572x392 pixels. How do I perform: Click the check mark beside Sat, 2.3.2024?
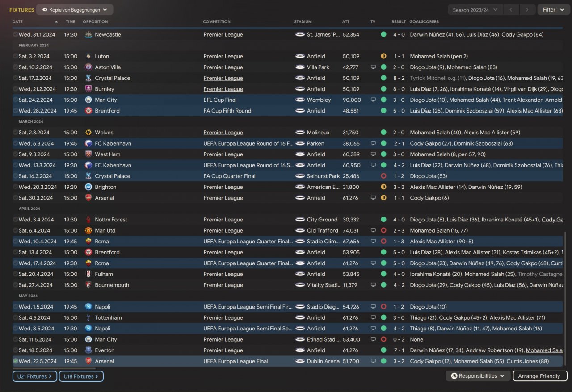click(15, 133)
